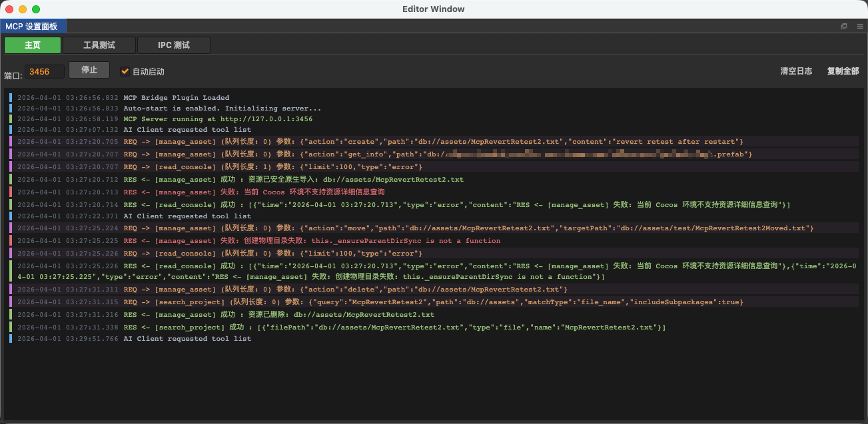Select get_info request row ending .prefab
The height and width of the screenshot is (424, 868).
pos(434,154)
